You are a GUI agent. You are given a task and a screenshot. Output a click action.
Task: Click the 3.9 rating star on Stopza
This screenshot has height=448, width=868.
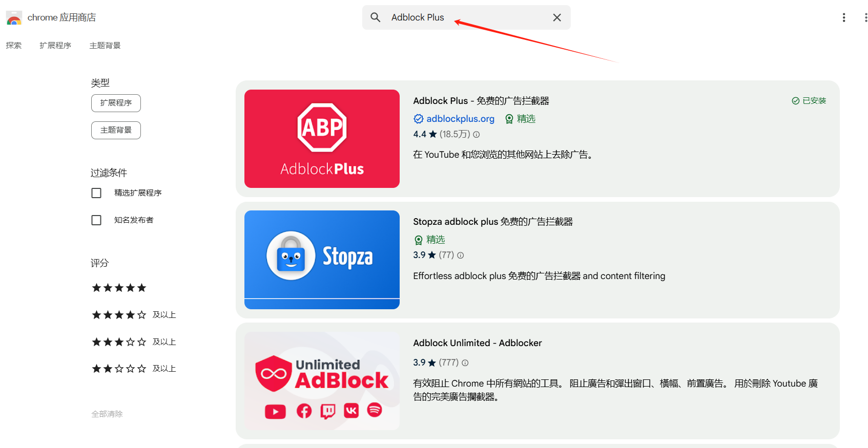tap(432, 255)
